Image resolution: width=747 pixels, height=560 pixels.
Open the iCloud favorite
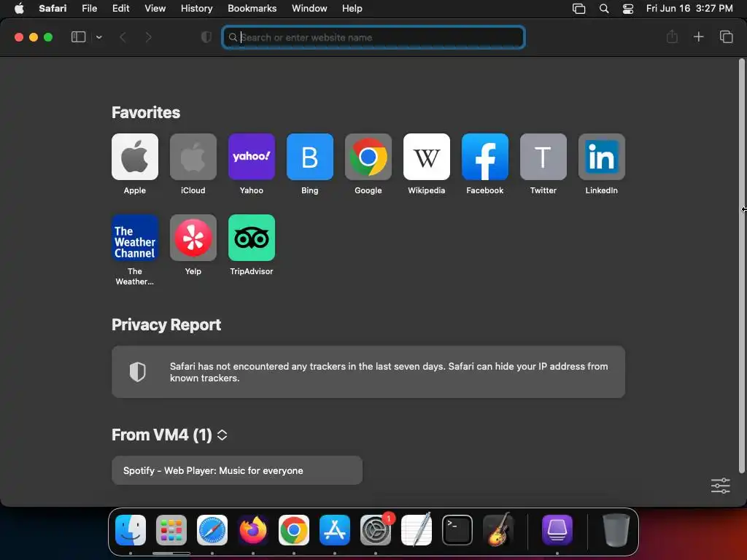pyautogui.click(x=193, y=157)
